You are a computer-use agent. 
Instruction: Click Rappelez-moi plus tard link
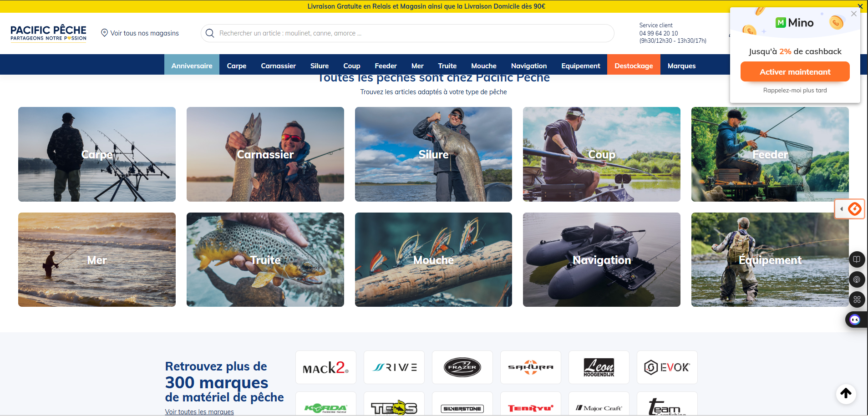click(795, 90)
